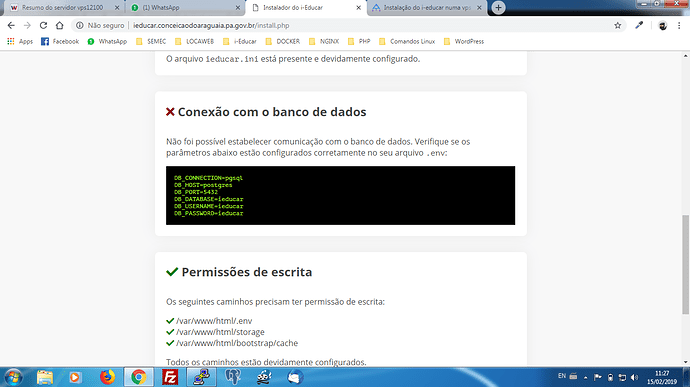Image resolution: width=690 pixels, height=387 pixels.
Task: Open the browser home page icon
Action: tap(59, 26)
